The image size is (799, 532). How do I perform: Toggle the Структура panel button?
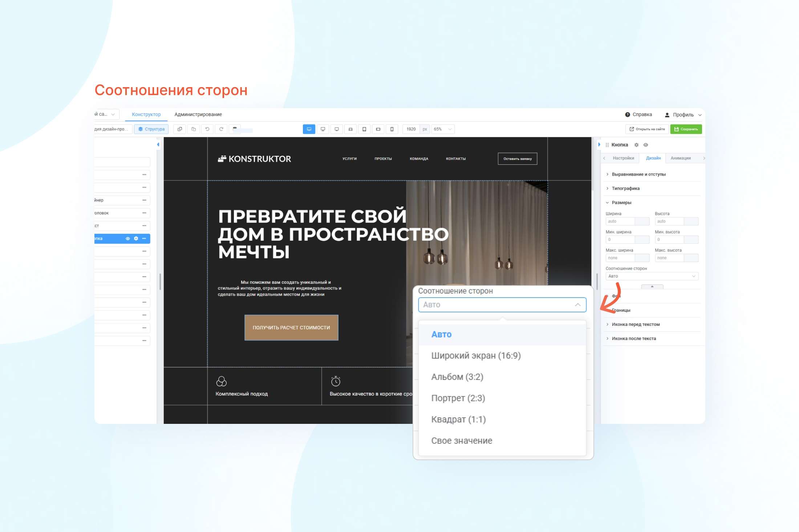(x=151, y=129)
